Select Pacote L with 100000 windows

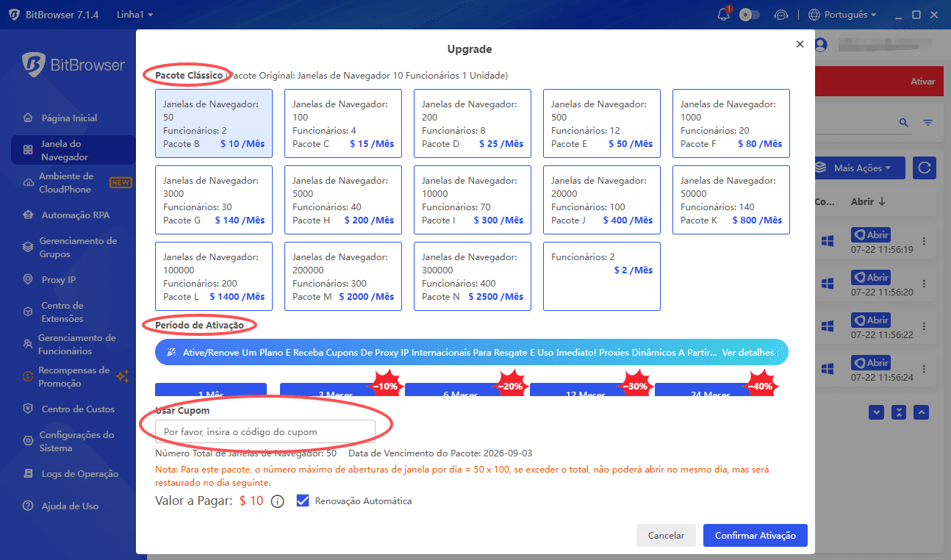(x=214, y=276)
